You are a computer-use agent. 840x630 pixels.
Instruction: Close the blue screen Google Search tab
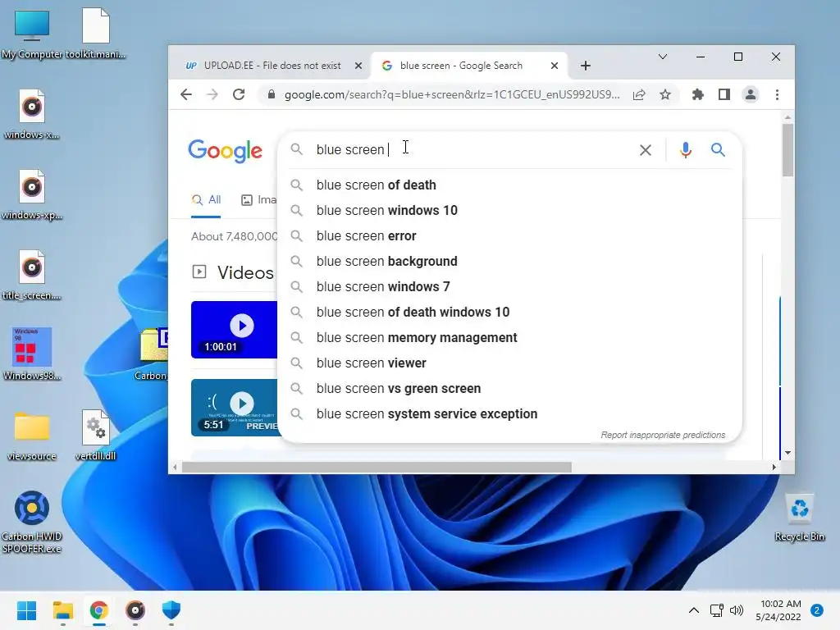point(555,66)
